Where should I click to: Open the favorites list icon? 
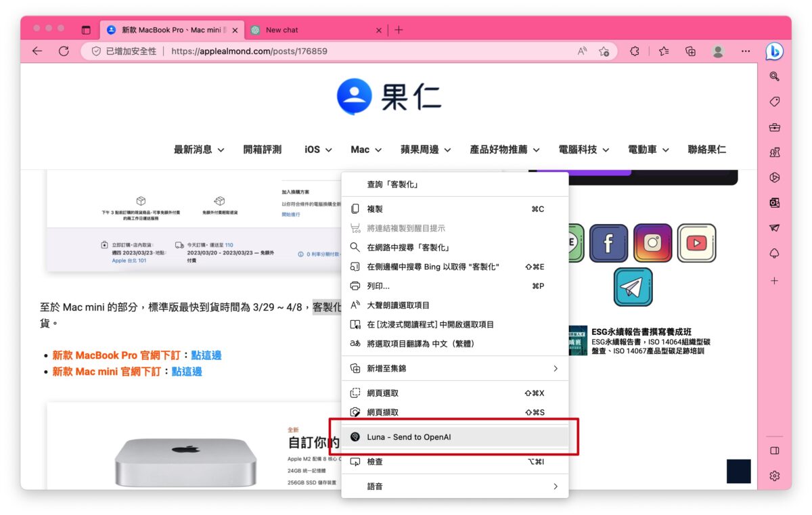(x=664, y=51)
